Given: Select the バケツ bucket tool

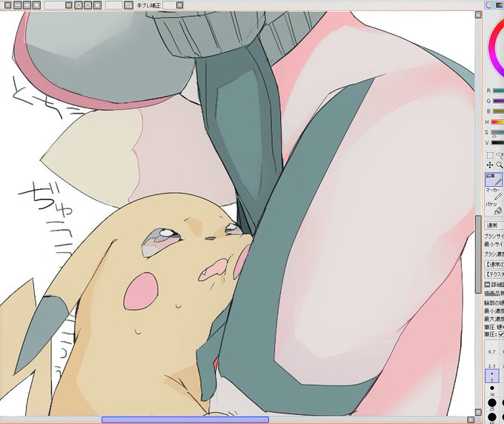Looking at the screenshot, I should click(494, 208).
